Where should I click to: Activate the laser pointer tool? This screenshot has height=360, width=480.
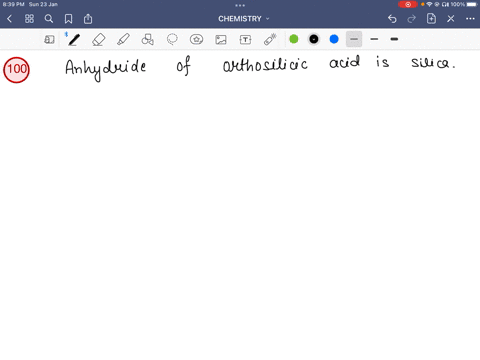coord(270,39)
